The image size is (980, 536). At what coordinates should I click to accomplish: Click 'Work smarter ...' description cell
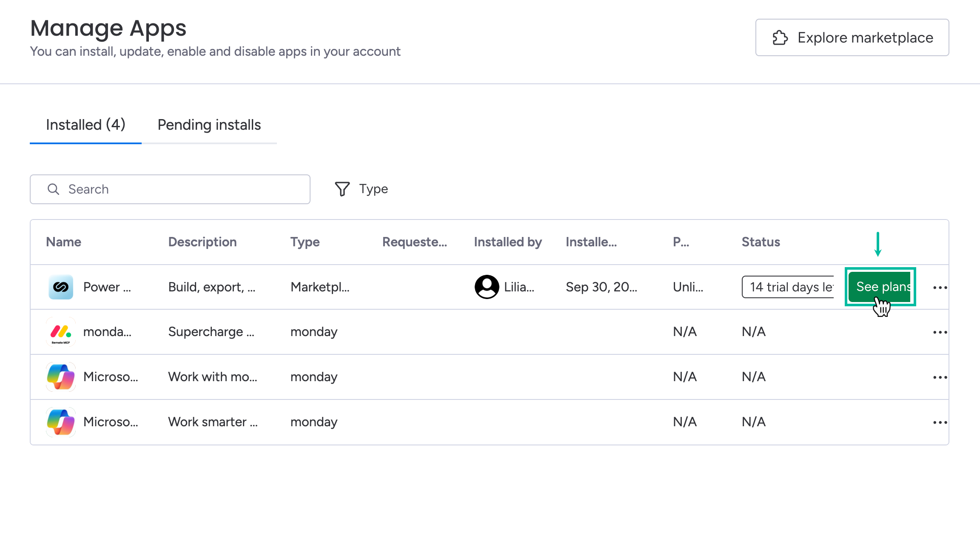tap(213, 422)
